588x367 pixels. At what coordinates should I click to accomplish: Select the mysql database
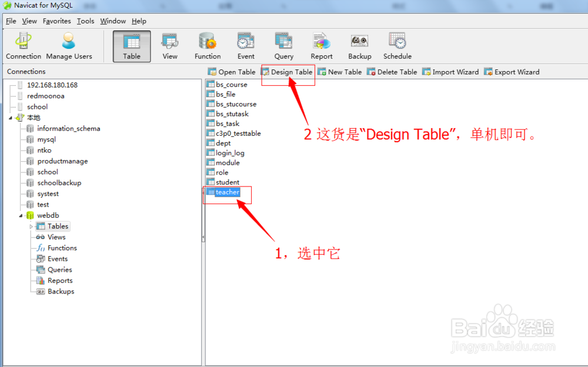click(46, 139)
